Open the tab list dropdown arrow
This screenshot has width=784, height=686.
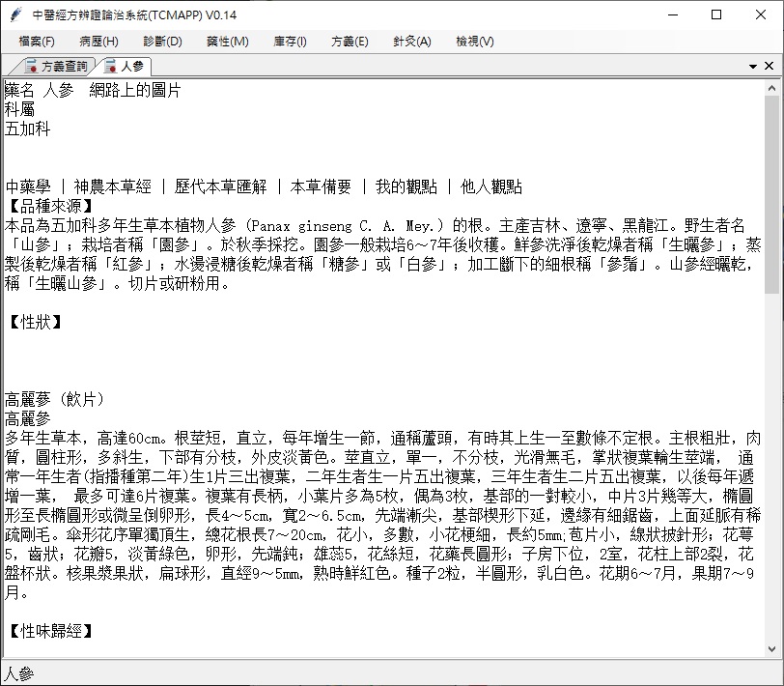753,67
